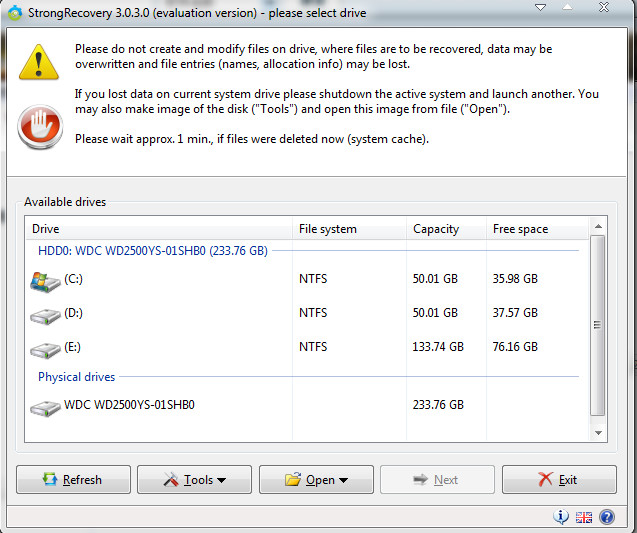Click the greyed-out Next button

(437, 479)
